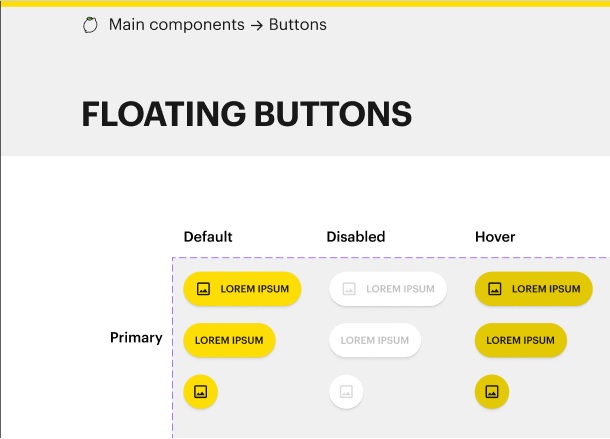Click the image icon inside disabled LOREM IPSUM button
Image resolution: width=610 pixels, height=439 pixels.
point(349,289)
